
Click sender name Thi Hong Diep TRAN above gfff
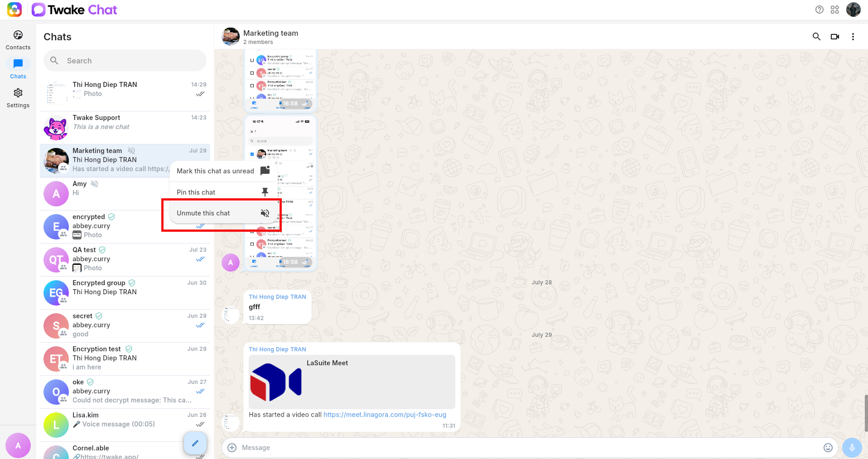coord(277,297)
